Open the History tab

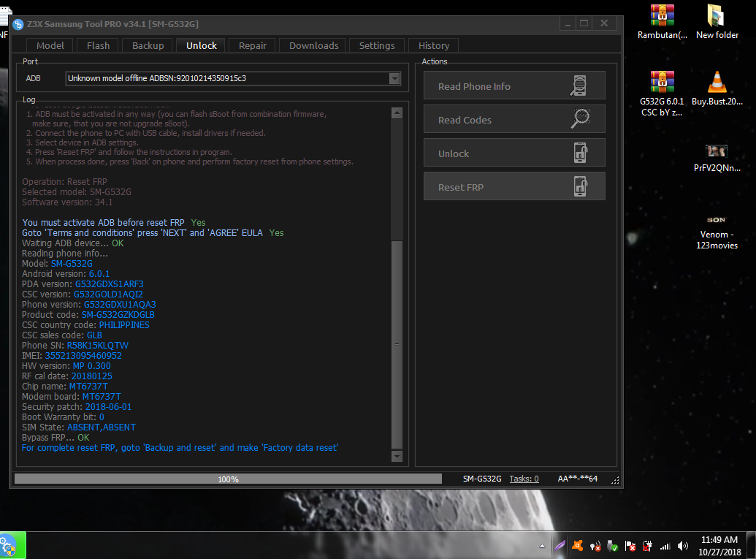tap(433, 45)
